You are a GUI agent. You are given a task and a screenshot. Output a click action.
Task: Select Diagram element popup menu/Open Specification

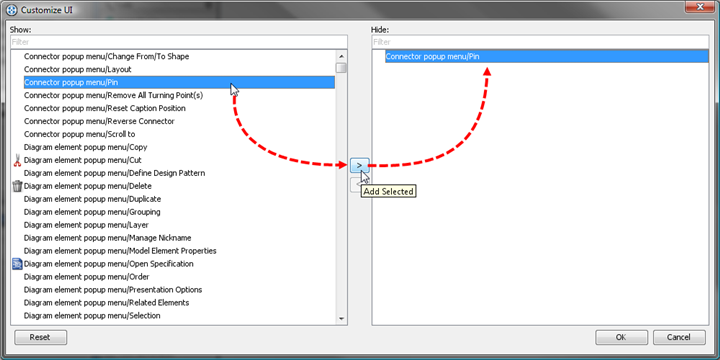coord(108,264)
